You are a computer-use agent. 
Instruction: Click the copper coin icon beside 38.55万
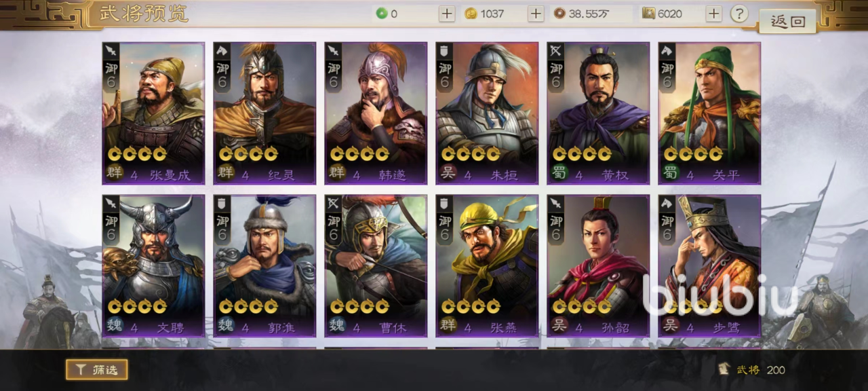559,14
